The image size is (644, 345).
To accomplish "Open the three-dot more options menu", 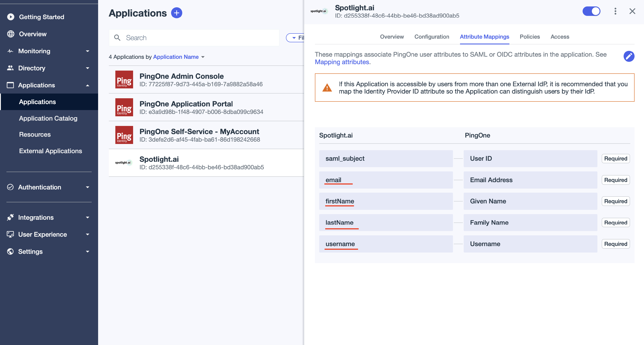I will pos(615,11).
